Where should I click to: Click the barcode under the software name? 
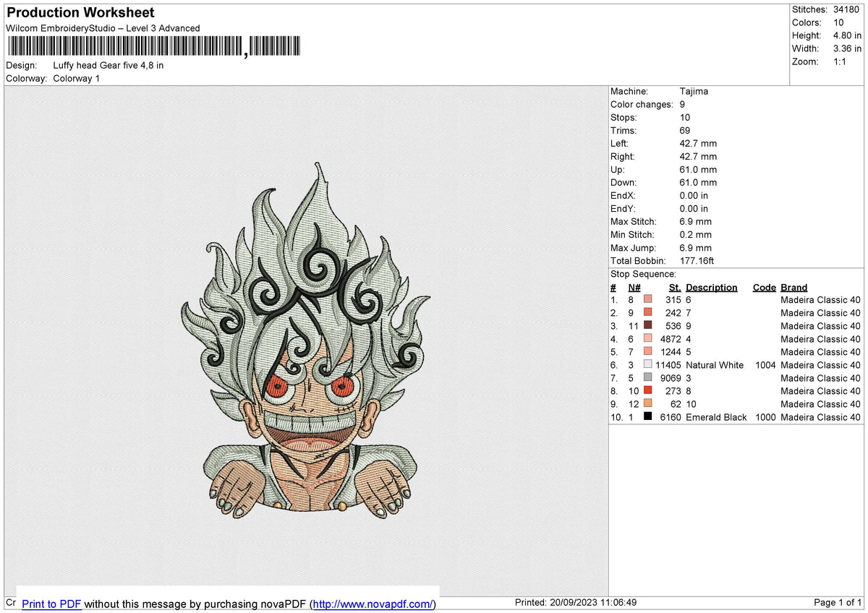coord(155,47)
